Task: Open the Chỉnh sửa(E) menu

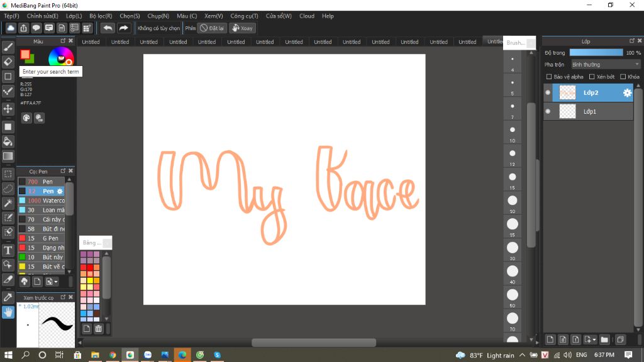Action: [42, 16]
